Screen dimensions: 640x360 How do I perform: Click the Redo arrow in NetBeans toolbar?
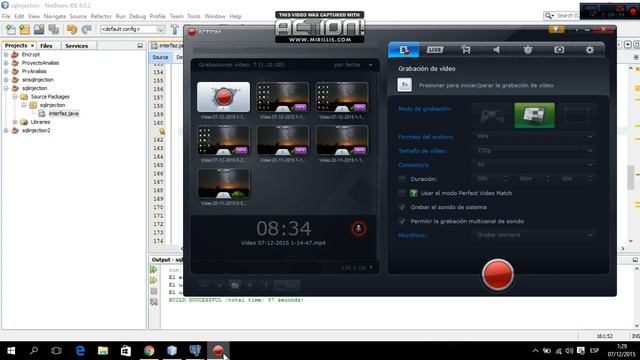86,29
